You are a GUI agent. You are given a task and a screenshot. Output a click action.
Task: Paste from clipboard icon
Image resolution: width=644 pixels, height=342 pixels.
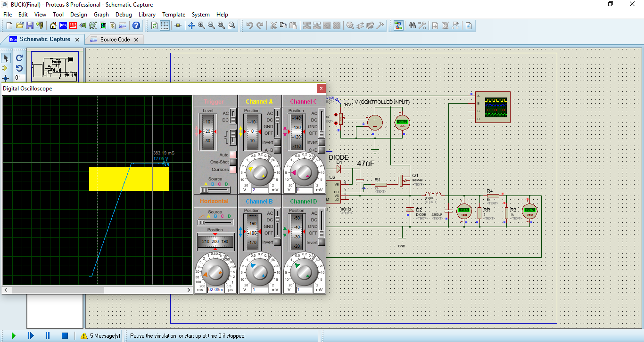coord(293,25)
